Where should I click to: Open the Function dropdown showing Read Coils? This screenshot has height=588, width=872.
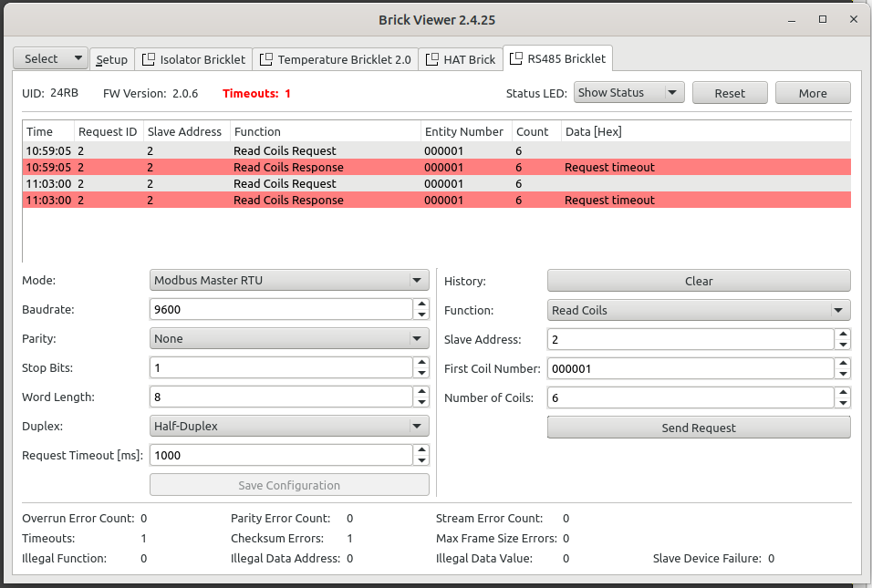pos(699,310)
